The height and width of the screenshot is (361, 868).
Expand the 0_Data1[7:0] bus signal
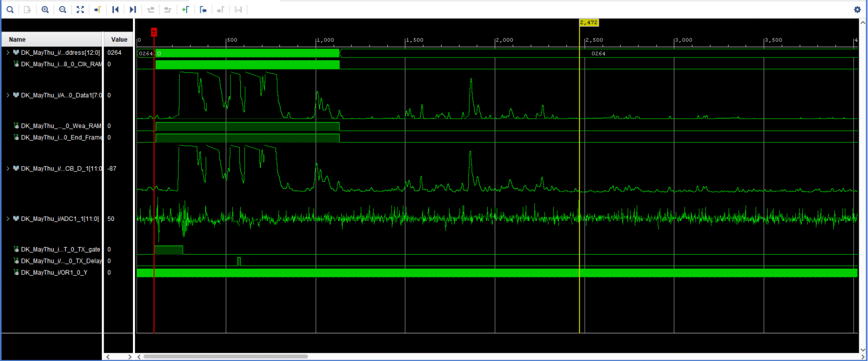(x=8, y=95)
